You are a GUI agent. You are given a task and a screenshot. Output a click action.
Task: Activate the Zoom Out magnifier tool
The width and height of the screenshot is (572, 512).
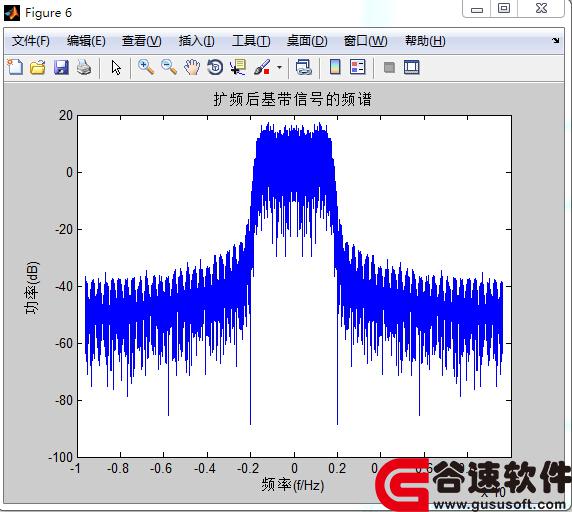point(169,67)
